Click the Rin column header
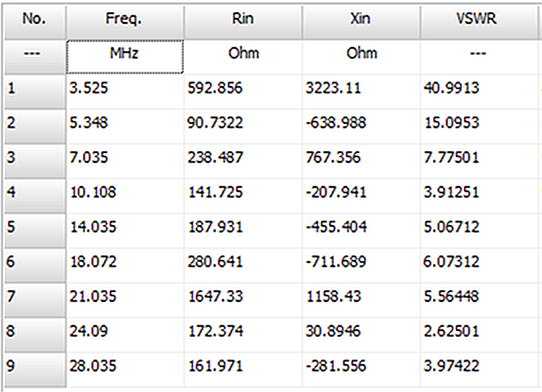Screen dimensions: 542x392 [x=243, y=22]
